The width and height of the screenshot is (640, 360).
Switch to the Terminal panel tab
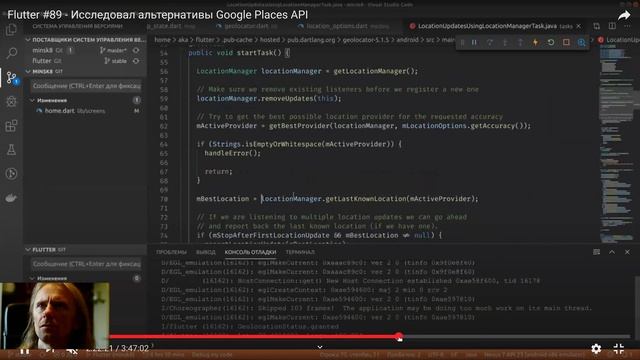click(x=300, y=252)
